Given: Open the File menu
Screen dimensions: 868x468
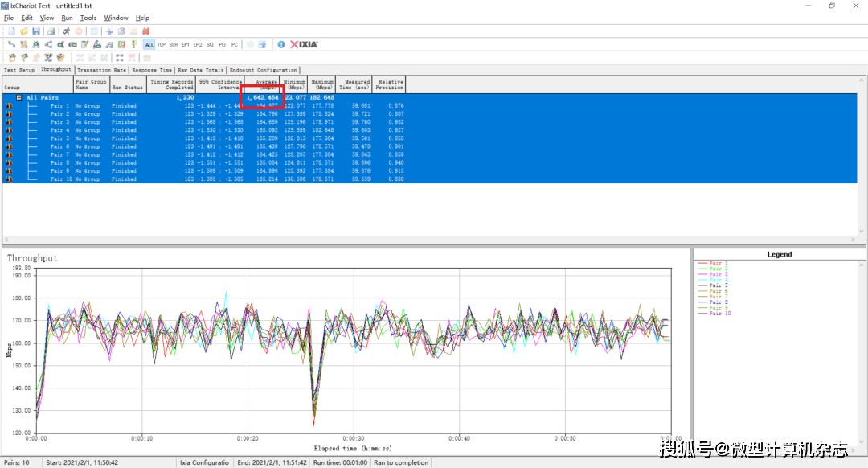Looking at the screenshot, I should coord(9,18).
